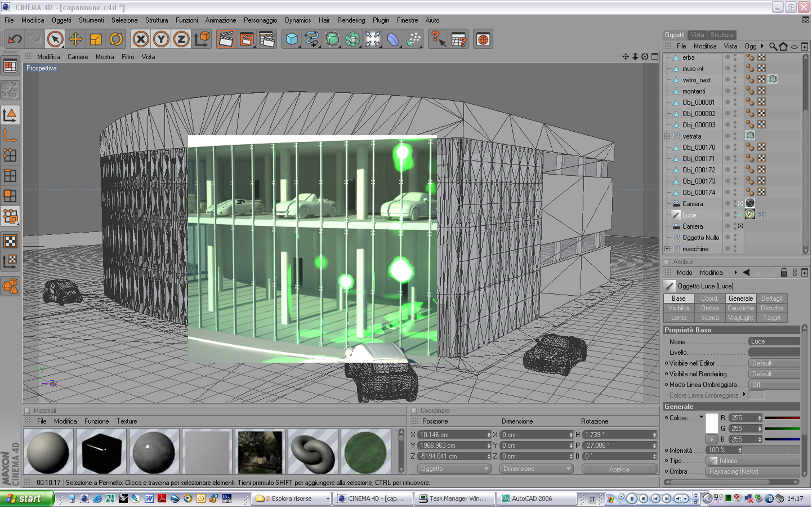Select the Live Selection tool
812x507 pixels.
(55, 39)
